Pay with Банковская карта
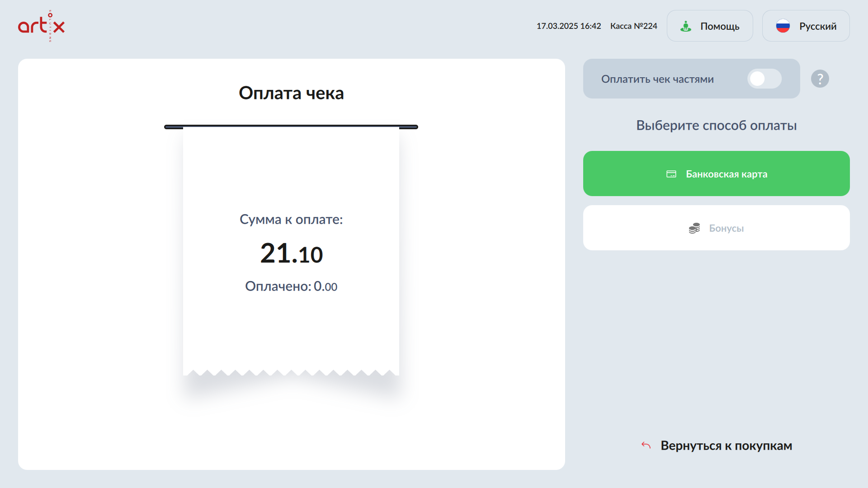Viewport: 868px width, 488px height. (x=717, y=174)
